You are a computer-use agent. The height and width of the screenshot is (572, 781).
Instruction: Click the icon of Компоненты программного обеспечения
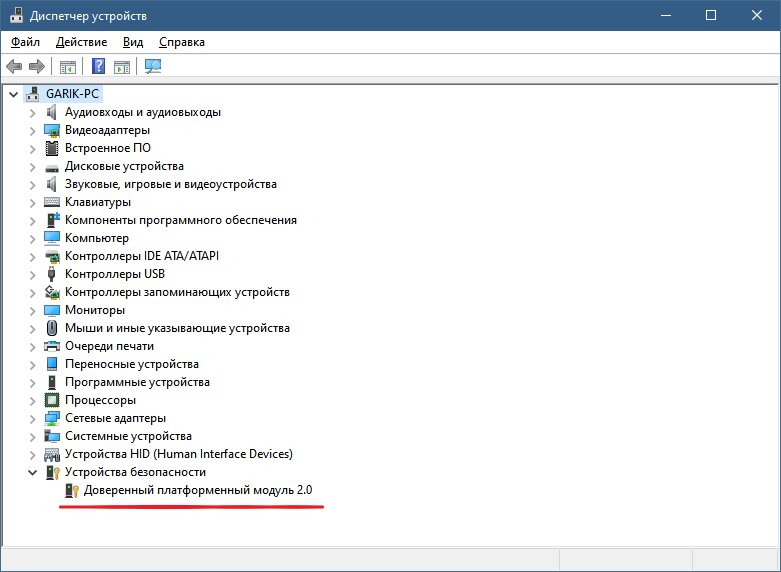[x=53, y=220]
